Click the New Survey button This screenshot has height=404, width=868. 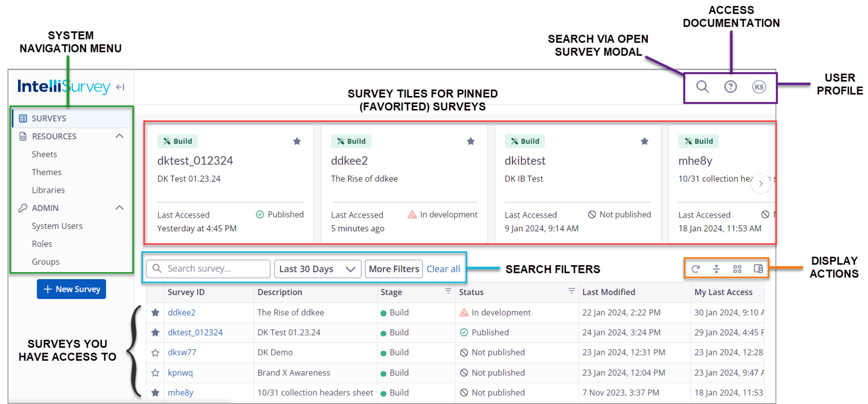[x=71, y=289]
